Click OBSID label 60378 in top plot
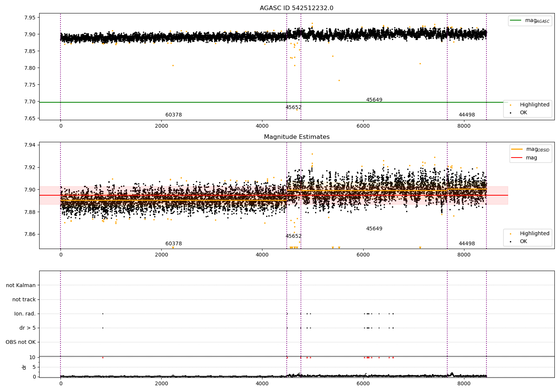This screenshot has height=392, width=560. pos(174,115)
